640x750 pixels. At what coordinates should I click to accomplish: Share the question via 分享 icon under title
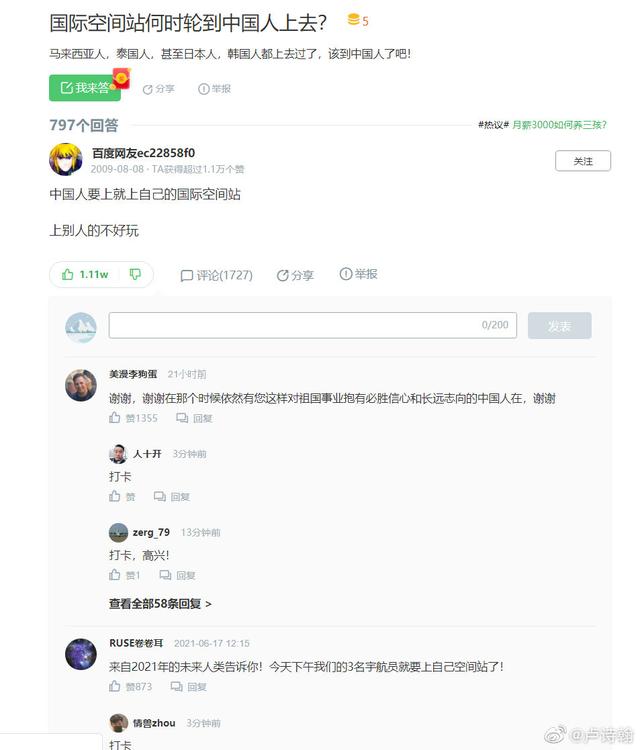(x=159, y=89)
